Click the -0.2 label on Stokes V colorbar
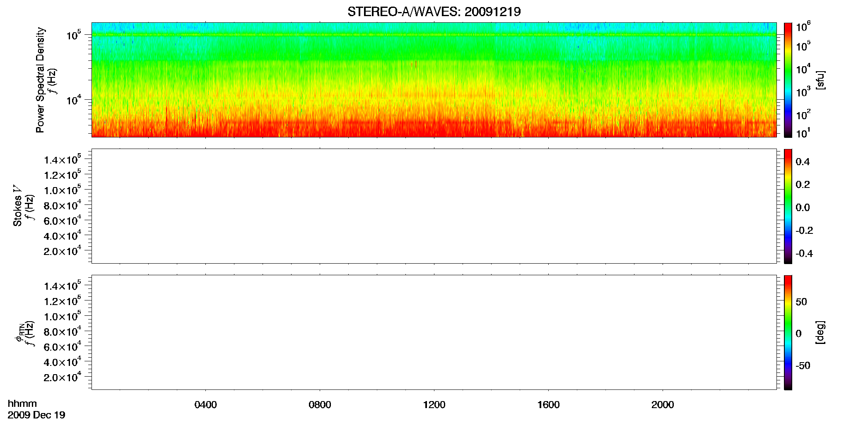868x447 pixels. coord(804,231)
